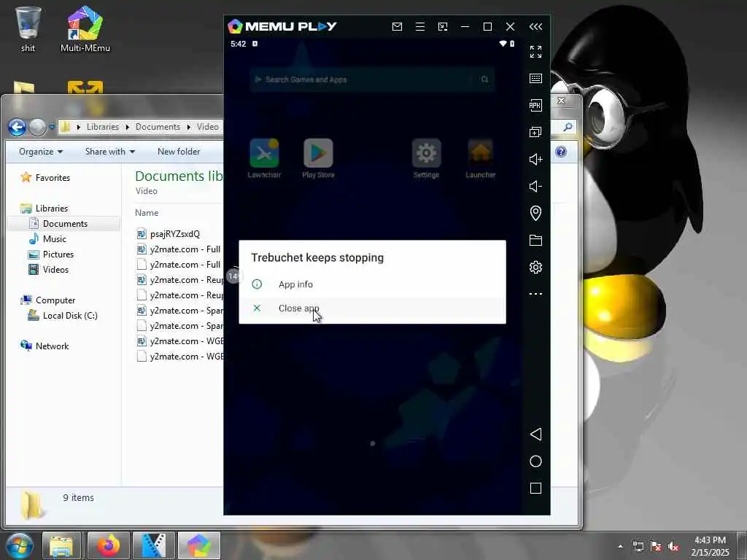Open MEmu GPS location icon
This screenshot has width=747, height=560.
click(535, 213)
